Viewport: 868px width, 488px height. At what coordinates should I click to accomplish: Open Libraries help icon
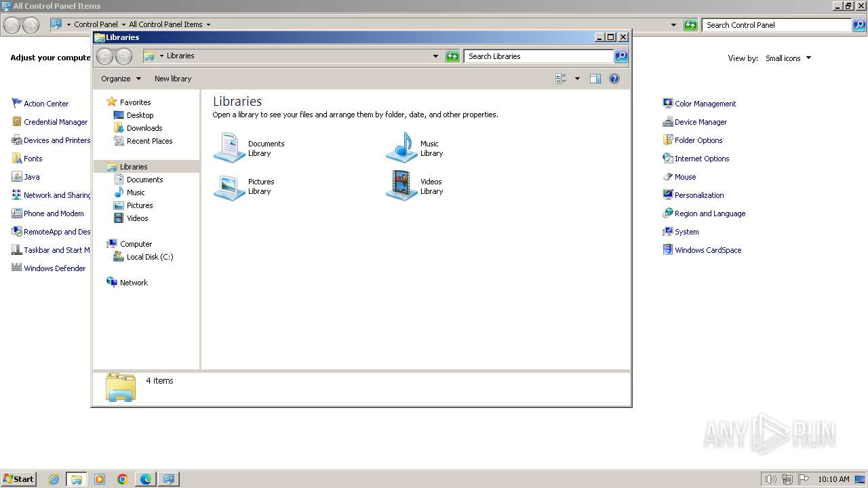click(x=614, y=79)
